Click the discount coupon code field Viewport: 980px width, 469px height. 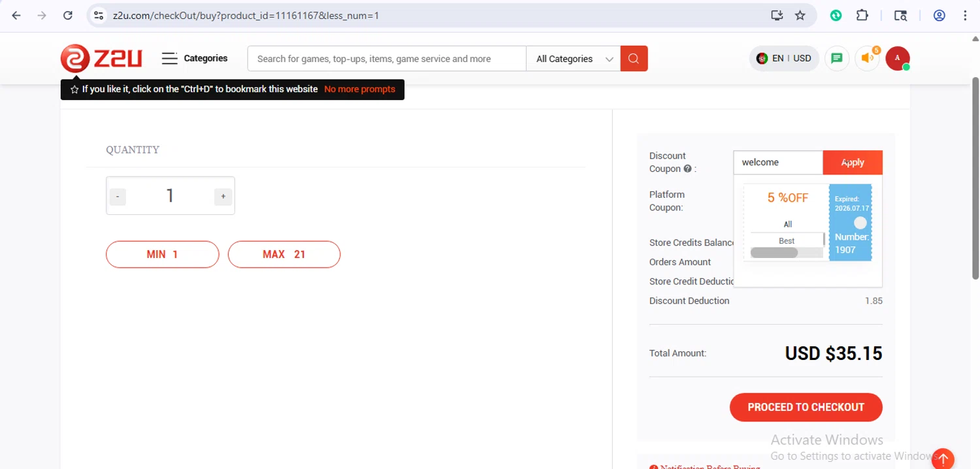pyautogui.click(x=778, y=162)
